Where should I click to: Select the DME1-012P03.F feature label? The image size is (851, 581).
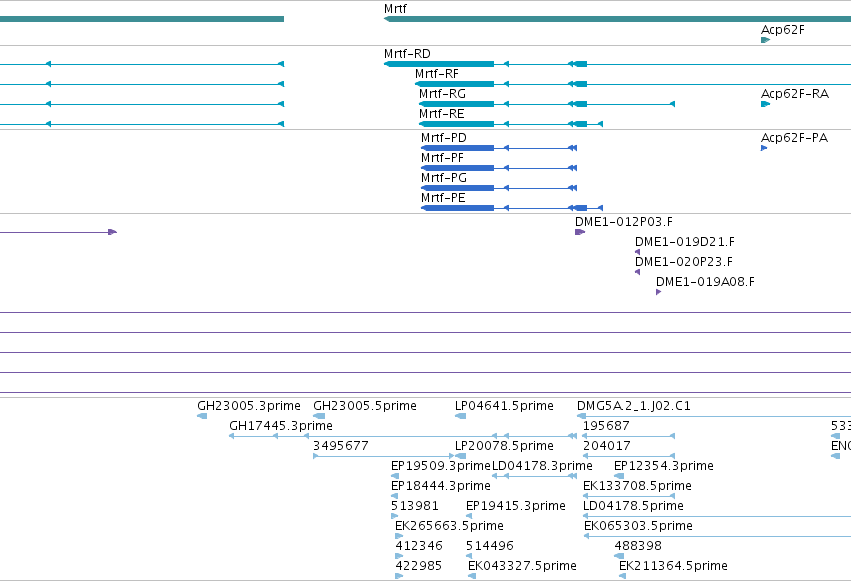[624, 222]
